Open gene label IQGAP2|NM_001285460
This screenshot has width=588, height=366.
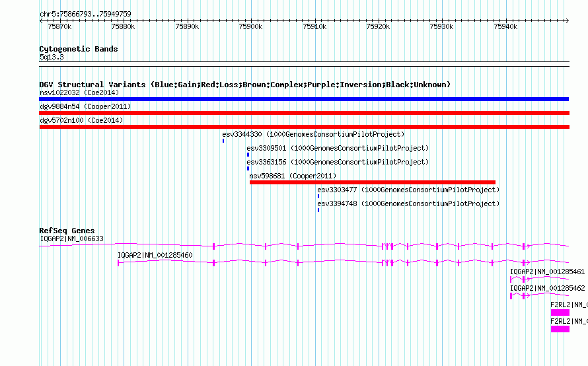point(155,255)
